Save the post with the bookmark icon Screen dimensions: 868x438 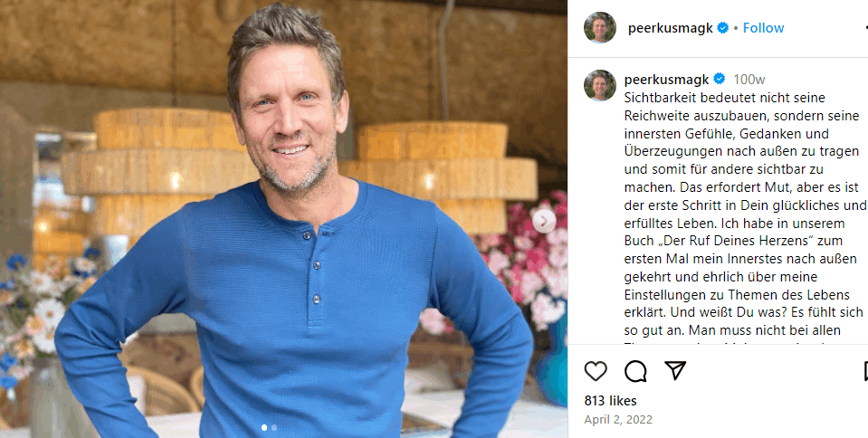[866, 371]
